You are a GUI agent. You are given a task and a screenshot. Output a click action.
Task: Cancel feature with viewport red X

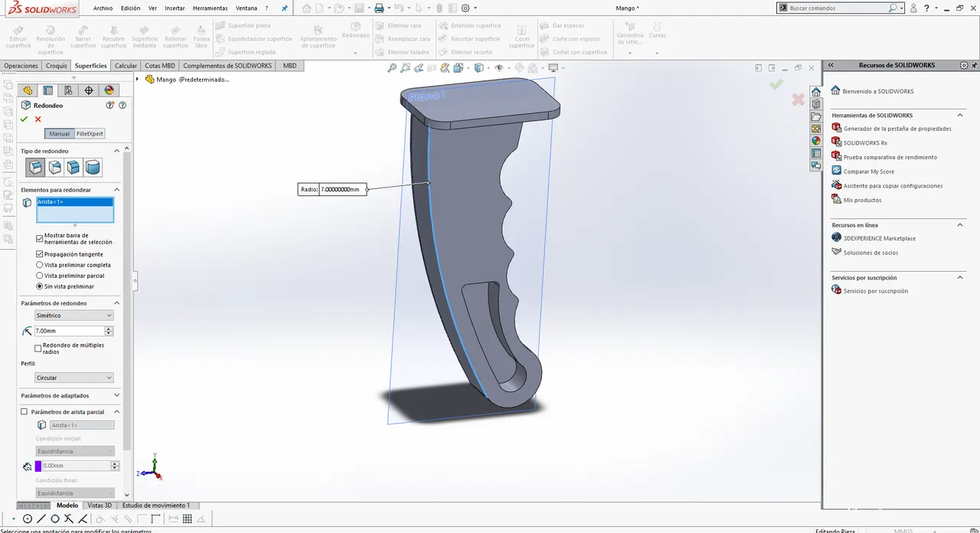(x=799, y=100)
